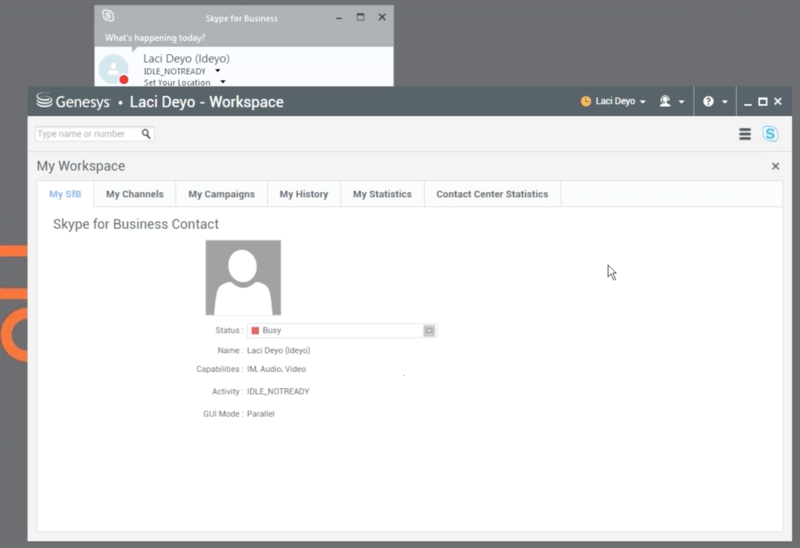Open the IDLE_NOTREADY status dropdown in Skype
800x548 pixels.
(218, 71)
